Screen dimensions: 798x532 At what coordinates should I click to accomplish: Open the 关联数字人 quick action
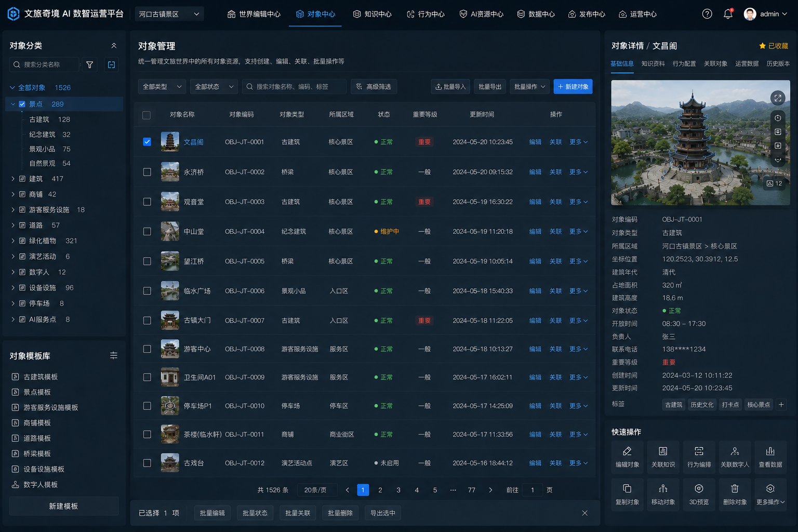coord(735,457)
